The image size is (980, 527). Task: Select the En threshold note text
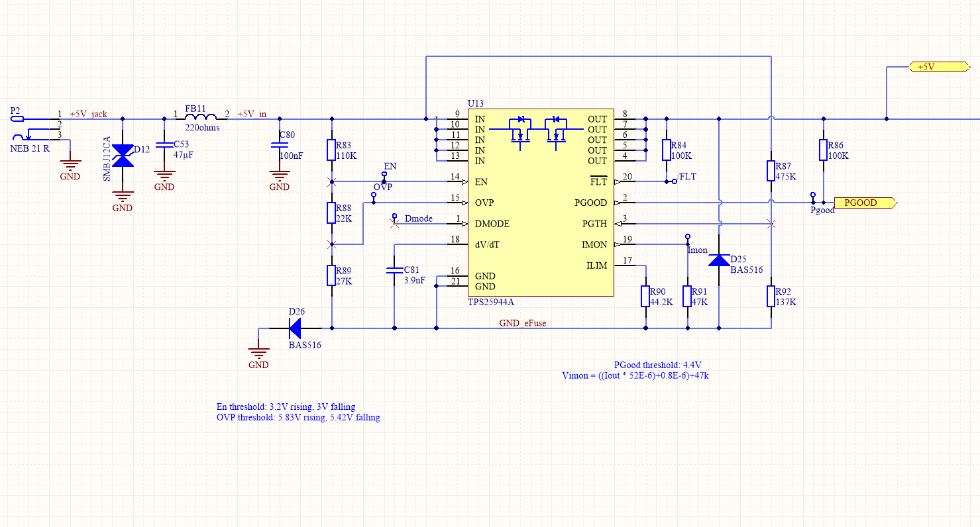tap(286, 407)
